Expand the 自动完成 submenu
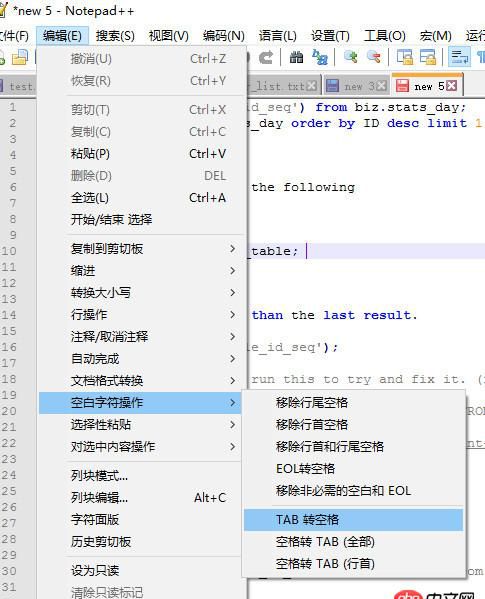Image resolution: width=485 pixels, height=599 pixels. pos(142,359)
